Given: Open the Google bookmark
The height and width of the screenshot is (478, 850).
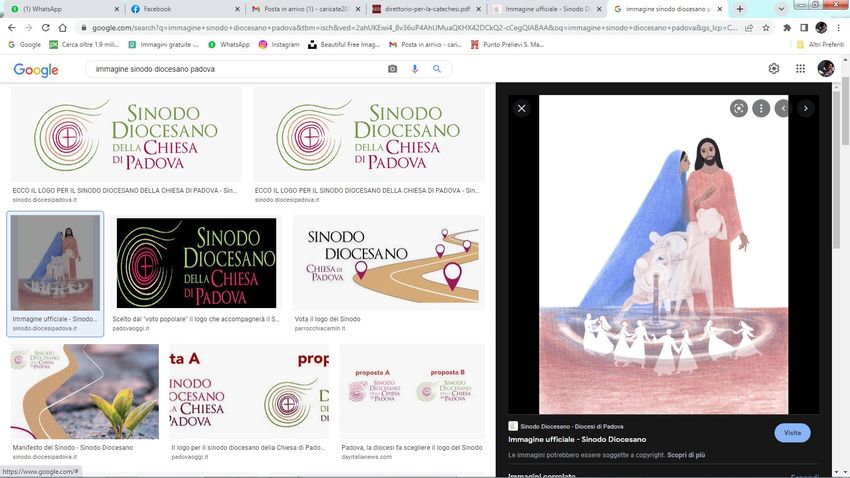Looking at the screenshot, I should pyautogui.click(x=25, y=44).
